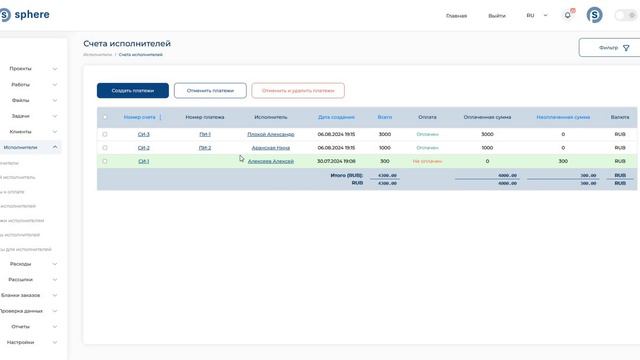
Task: Click Выйти to log out
Action: pyautogui.click(x=497, y=16)
